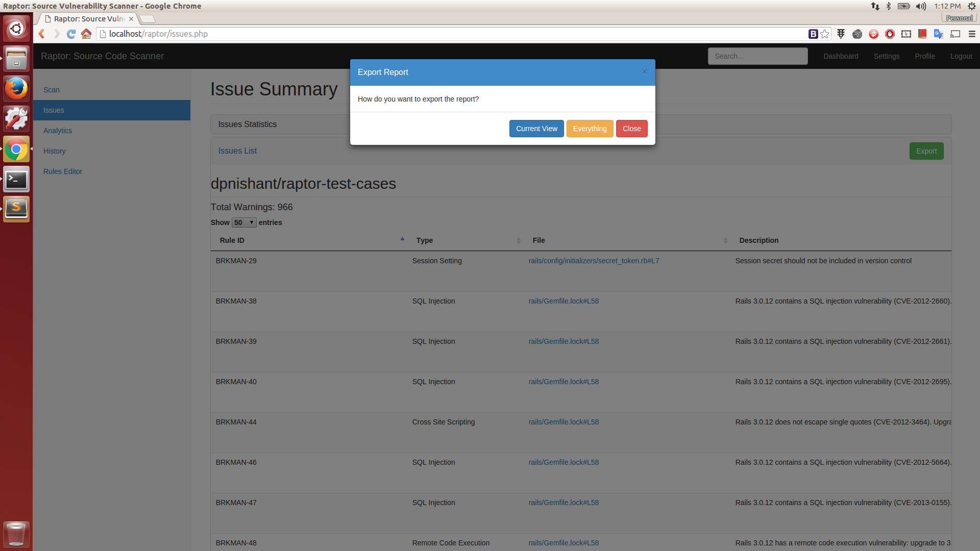This screenshot has height=551, width=980.
Task: Export the Current View report
Action: coord(536,129)
